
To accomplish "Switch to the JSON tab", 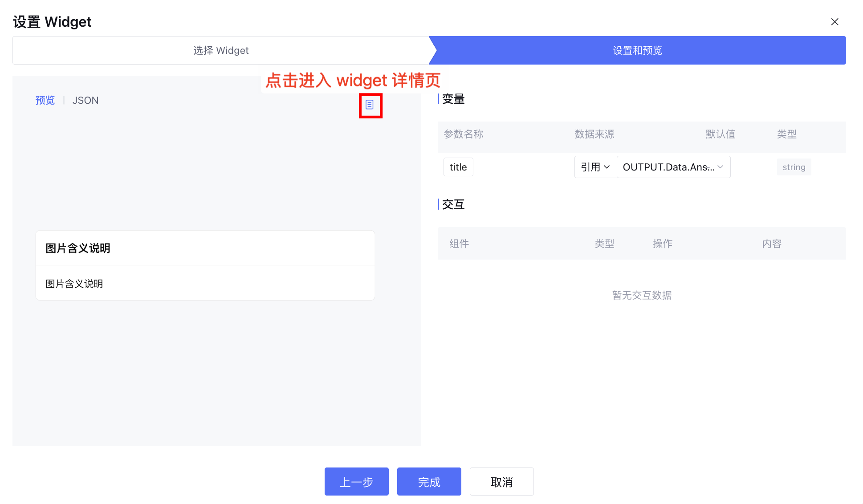I will tap(85, 100).
